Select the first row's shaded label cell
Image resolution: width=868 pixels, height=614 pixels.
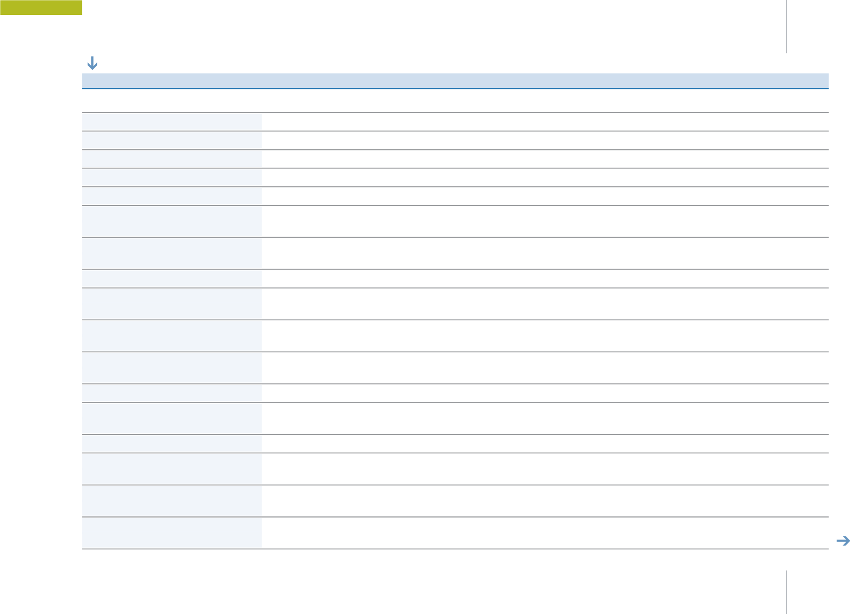coord(172,122)
